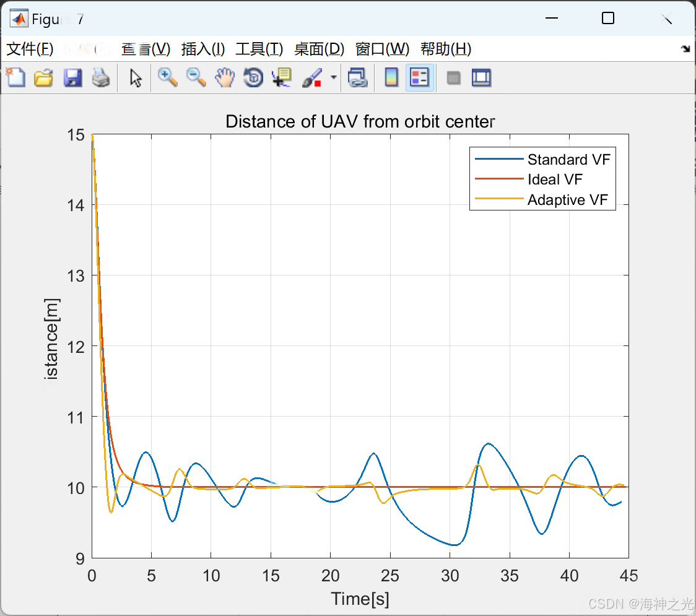Close the Figure 7 window
This screenshot has height=616, width=696.
point(666,19)
